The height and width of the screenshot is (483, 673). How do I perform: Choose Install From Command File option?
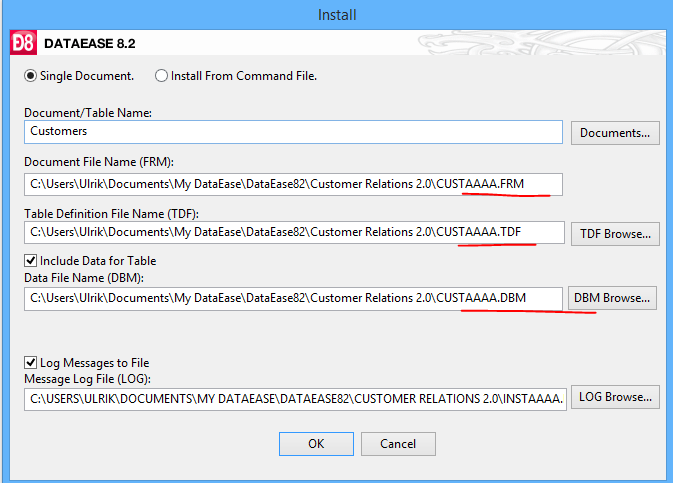click(x=161, y=76)
